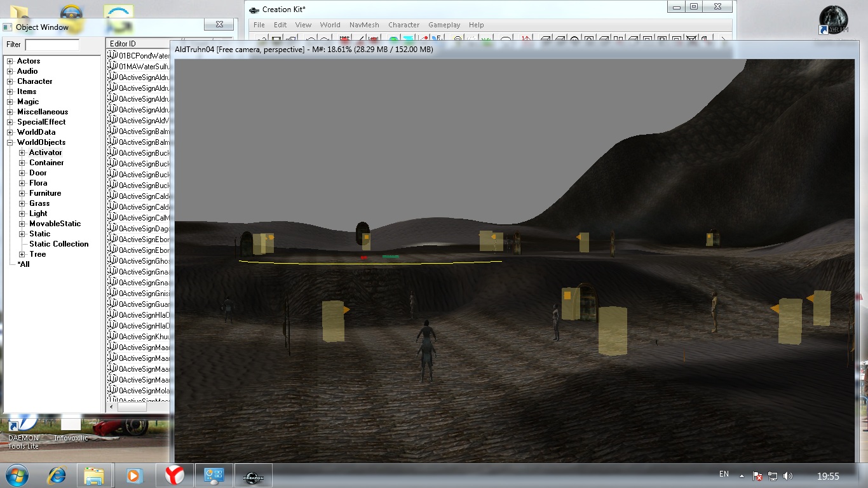Open the NavMesh menu
The image size is (868, 488).
click(x=364, y=25)
